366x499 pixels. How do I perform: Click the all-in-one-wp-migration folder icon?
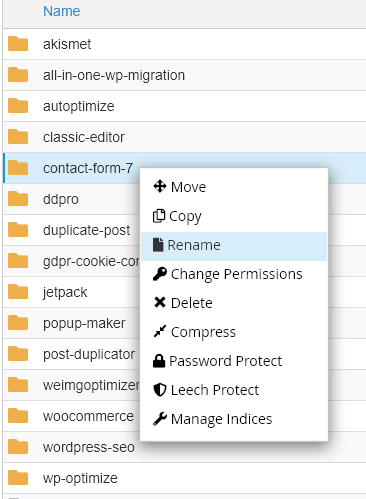[18, 75]
